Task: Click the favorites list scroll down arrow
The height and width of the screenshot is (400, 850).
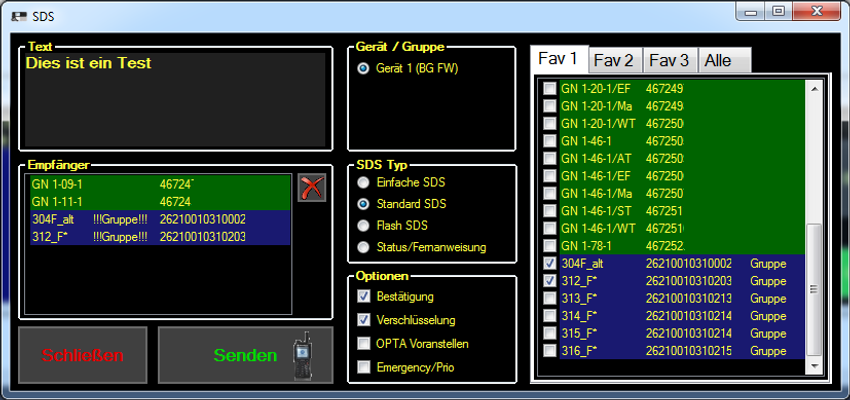Action: pos(813,368)
